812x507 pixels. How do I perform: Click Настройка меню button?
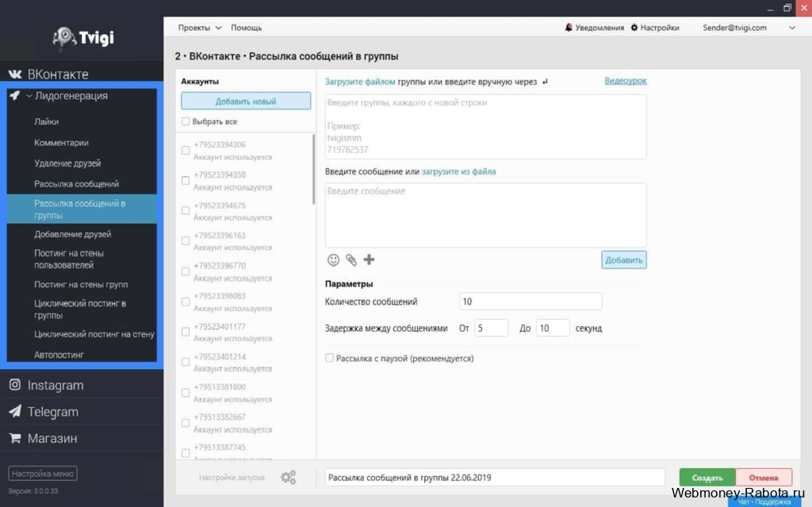point(43,474)
